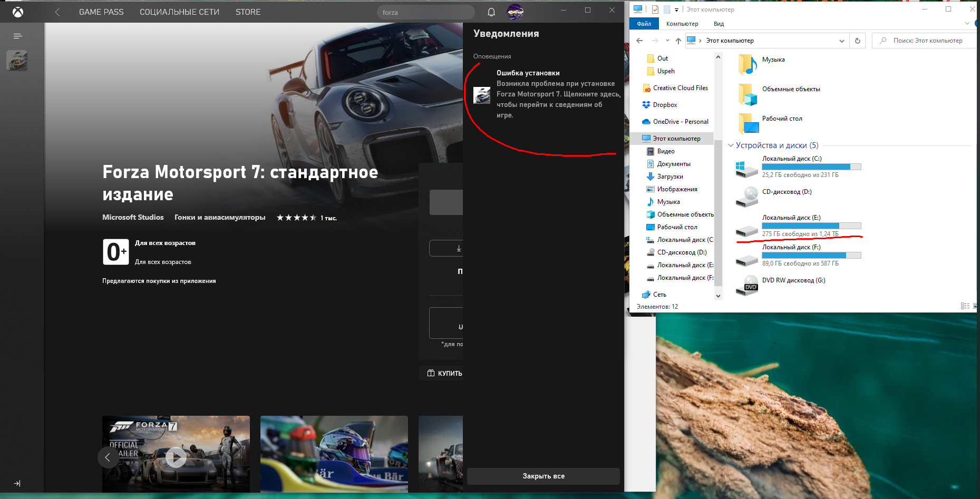Click the 0+ age rating badge
The width and height of the screenshot is (980, 499).
pos(116,252)
